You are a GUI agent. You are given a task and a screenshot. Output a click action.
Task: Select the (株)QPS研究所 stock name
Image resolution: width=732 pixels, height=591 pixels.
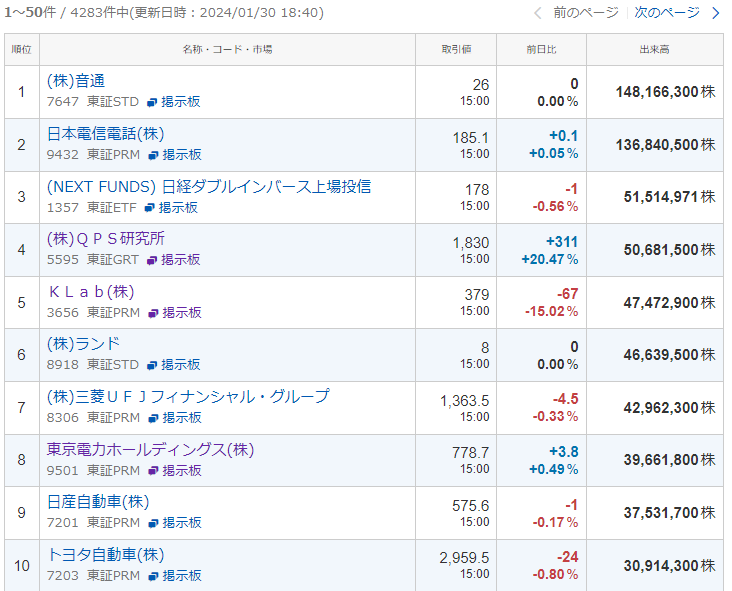(106, 238)
